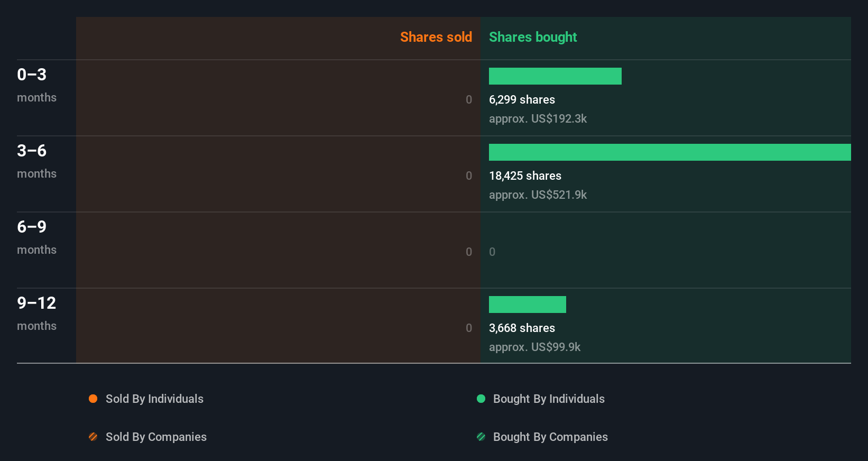Click the Shares sold column header
Screen dimensions: 868x461
[x=436, y=37]
